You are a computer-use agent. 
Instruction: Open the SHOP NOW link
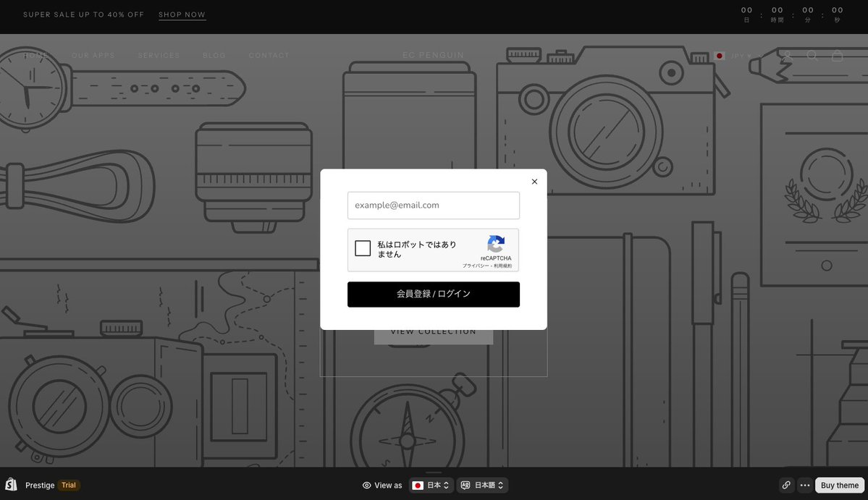point(182,13)
